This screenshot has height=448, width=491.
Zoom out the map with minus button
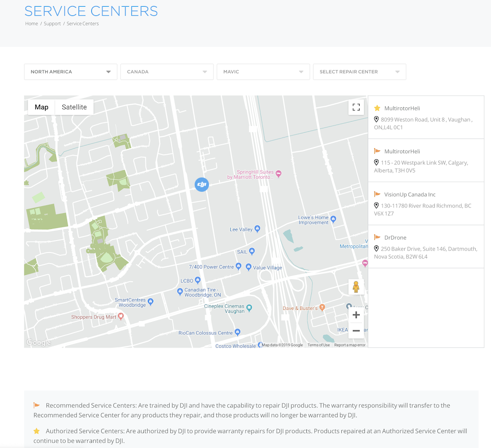pyautogui.click(x=356, y=331)
